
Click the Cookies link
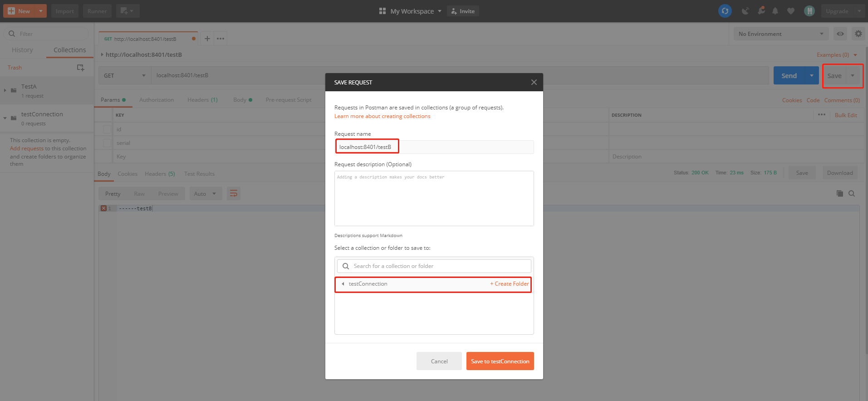pyautogui.click(x=792, y=100)
